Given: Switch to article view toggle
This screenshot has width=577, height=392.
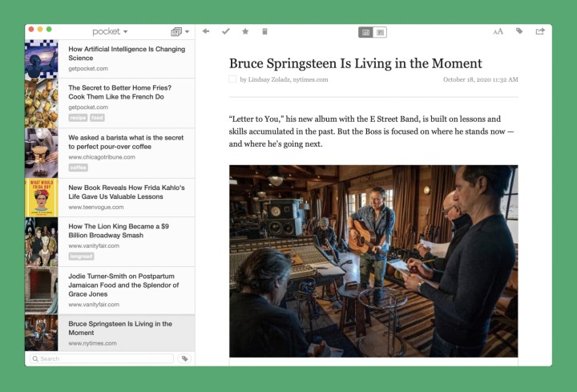Looking at the screenshot, I should pyautogui.click(x=365, y=32).
